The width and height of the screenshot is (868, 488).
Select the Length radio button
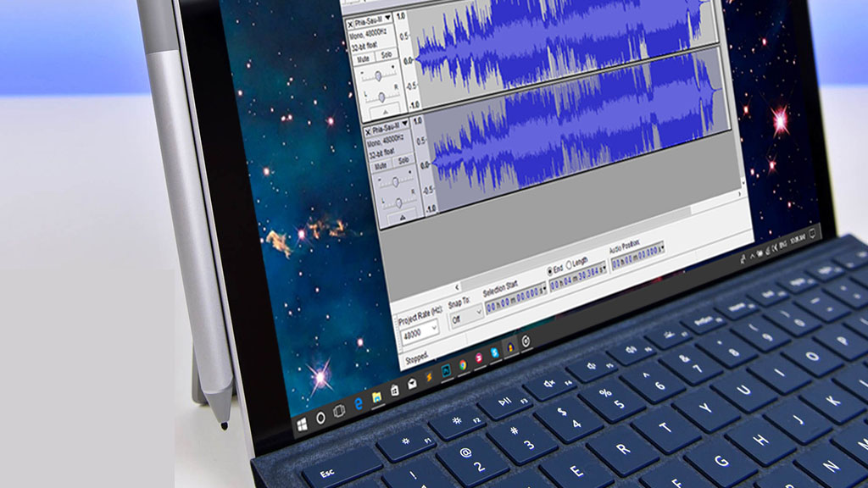569,265
